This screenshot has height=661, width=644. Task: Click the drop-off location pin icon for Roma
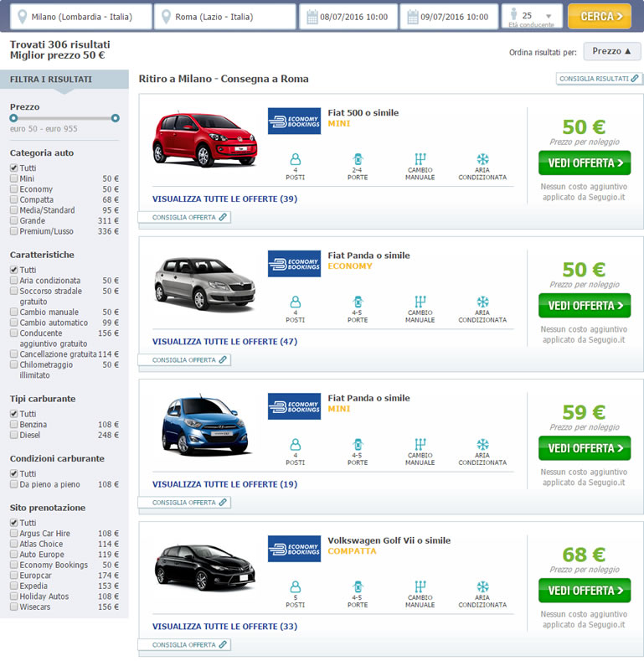[x=167, y=17]
